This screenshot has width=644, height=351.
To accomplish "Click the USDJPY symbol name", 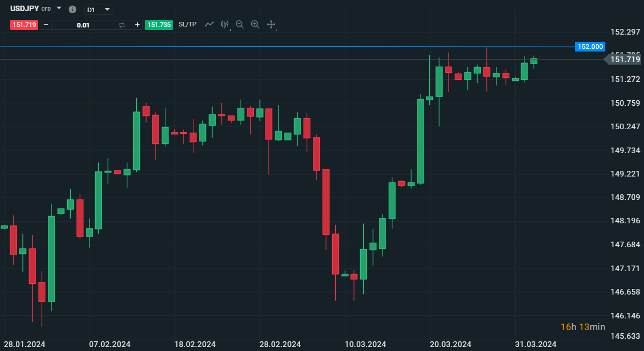I will 24,9.
